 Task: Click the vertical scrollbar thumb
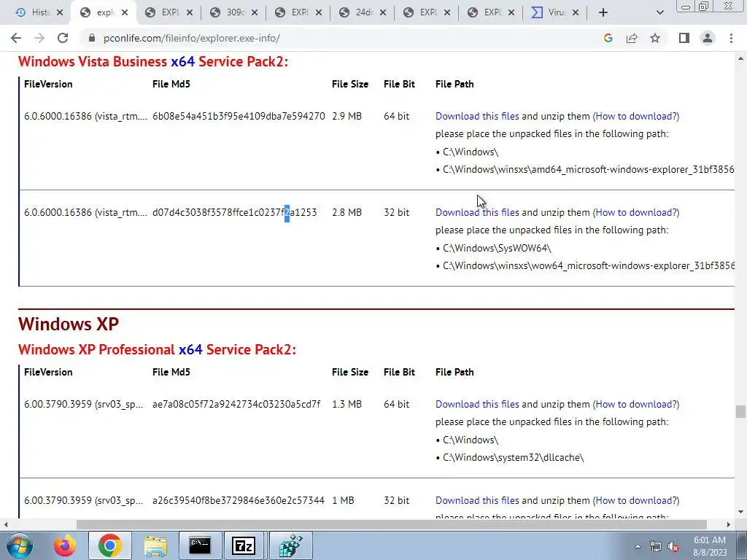coord(740,411)
